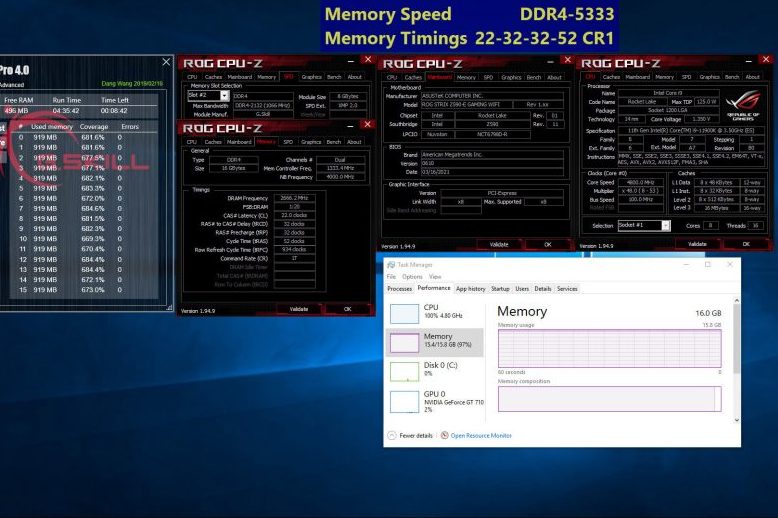
Task: Open the Mainboard tab in CPU-Z SPD window
Action: click(240, 77)
